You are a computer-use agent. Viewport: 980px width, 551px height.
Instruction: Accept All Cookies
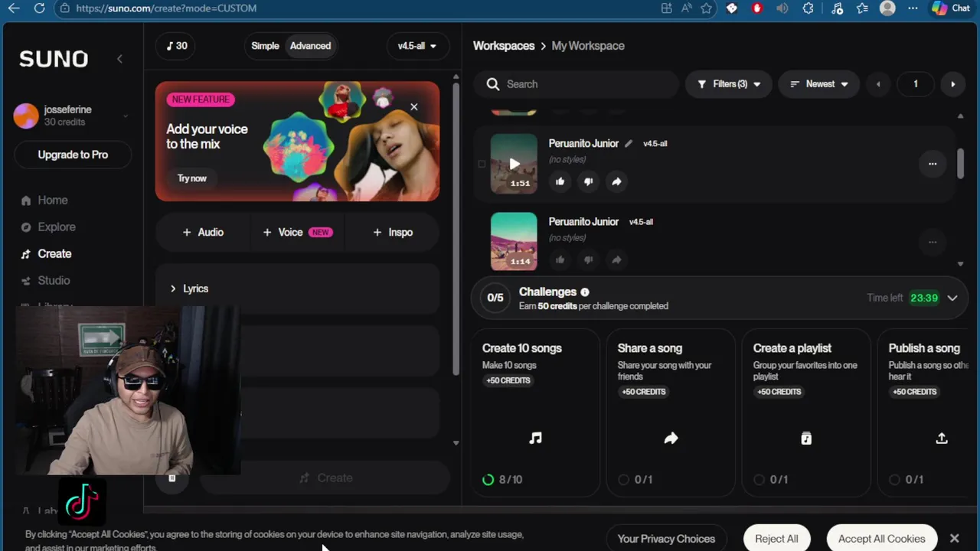(882, 539)
